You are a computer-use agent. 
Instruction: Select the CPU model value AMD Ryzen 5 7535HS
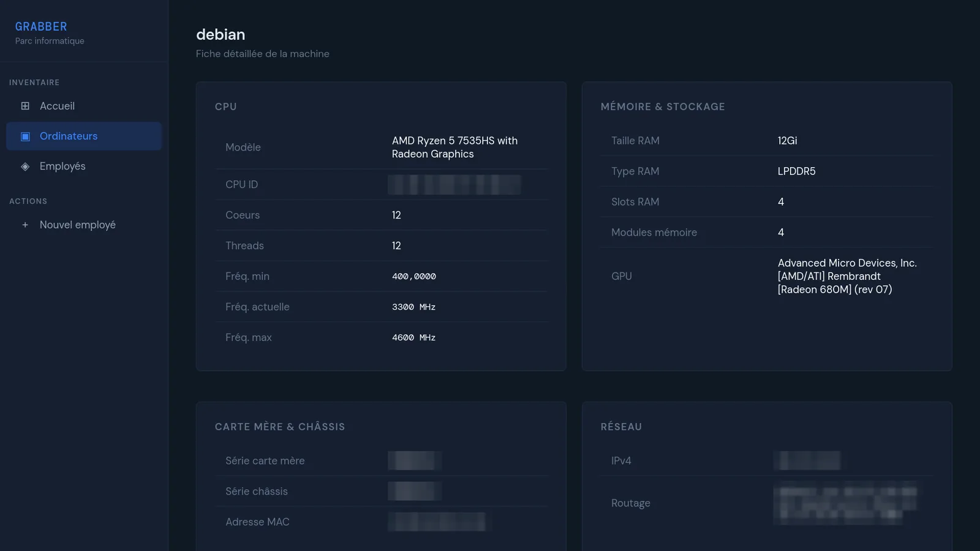454,147
